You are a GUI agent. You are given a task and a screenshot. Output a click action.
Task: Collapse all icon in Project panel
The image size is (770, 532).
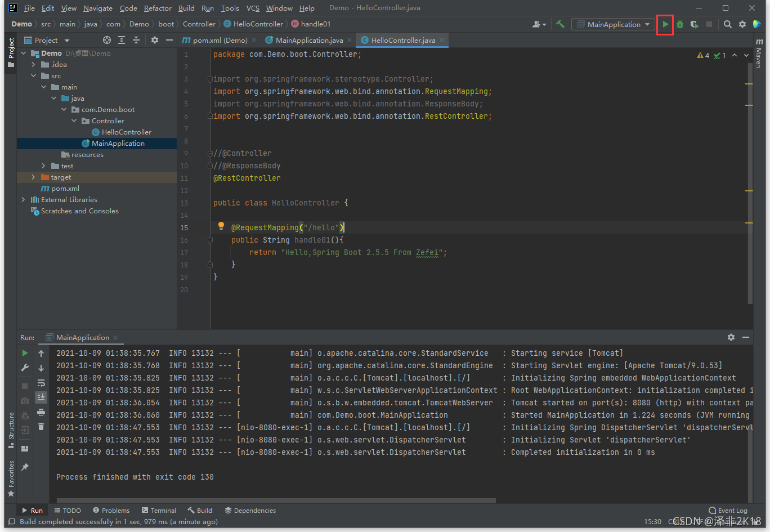point(136,40)
